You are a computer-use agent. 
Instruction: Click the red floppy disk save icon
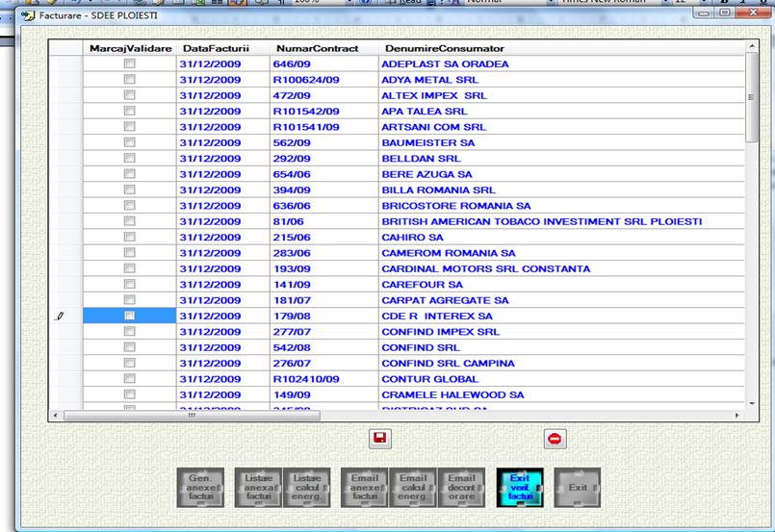[379, 439]
